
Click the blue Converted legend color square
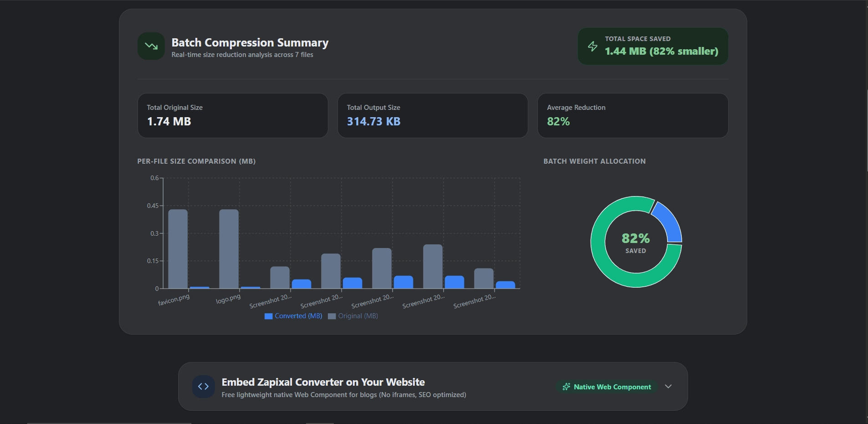click(x=269, y=316)
